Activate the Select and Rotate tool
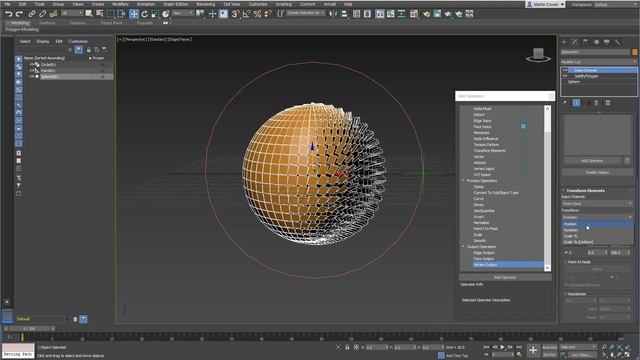 pos(144,14)
